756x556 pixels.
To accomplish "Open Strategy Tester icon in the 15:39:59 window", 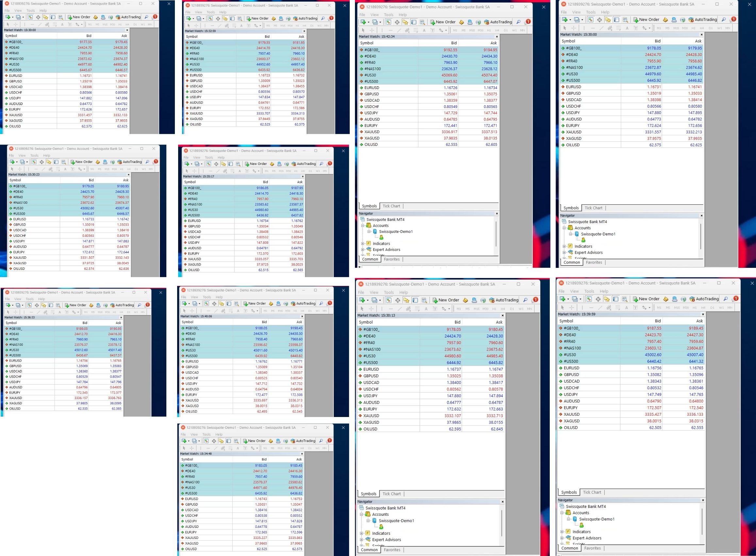I will (625, 299).
